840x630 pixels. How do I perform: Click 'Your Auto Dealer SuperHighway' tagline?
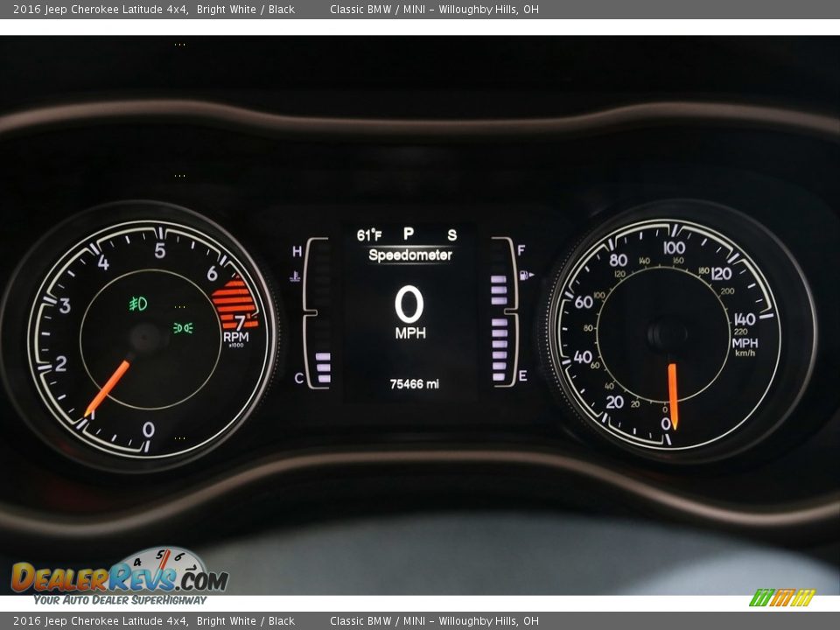click(x=120, y=600)
